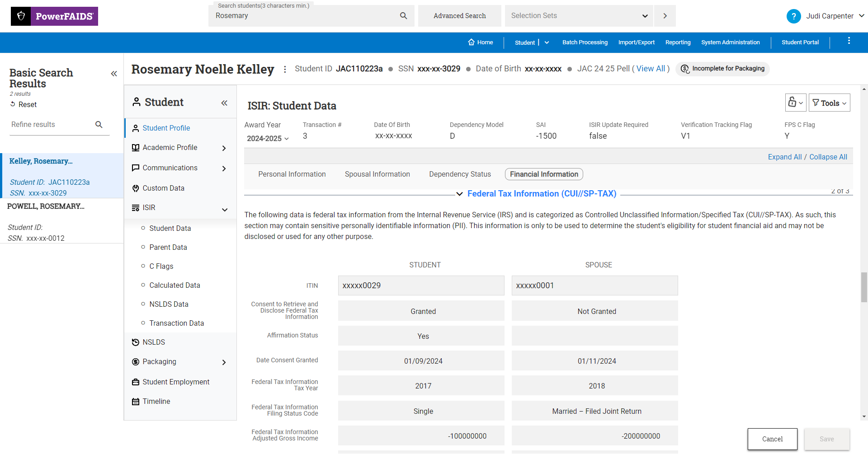Open the kebab menu next to Rosemary Noelle Kelley
The height and width of the screenshot is (454, 868).
click(x=285, y=69)
